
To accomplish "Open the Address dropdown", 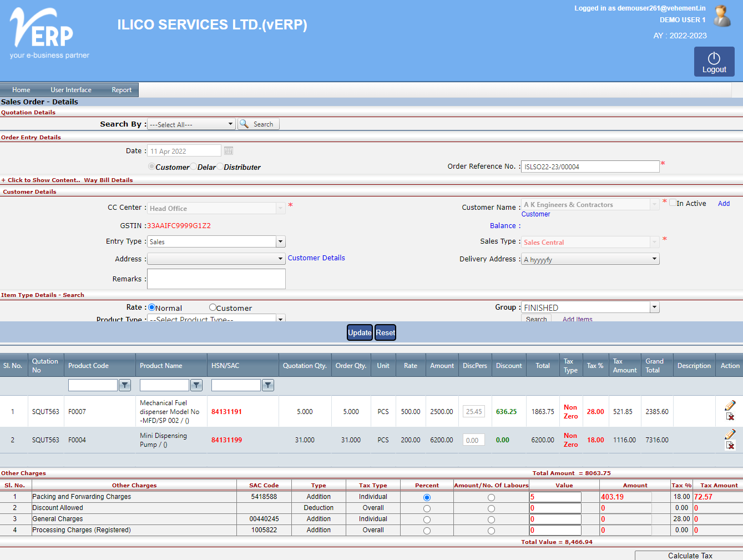I will point(216,259).
